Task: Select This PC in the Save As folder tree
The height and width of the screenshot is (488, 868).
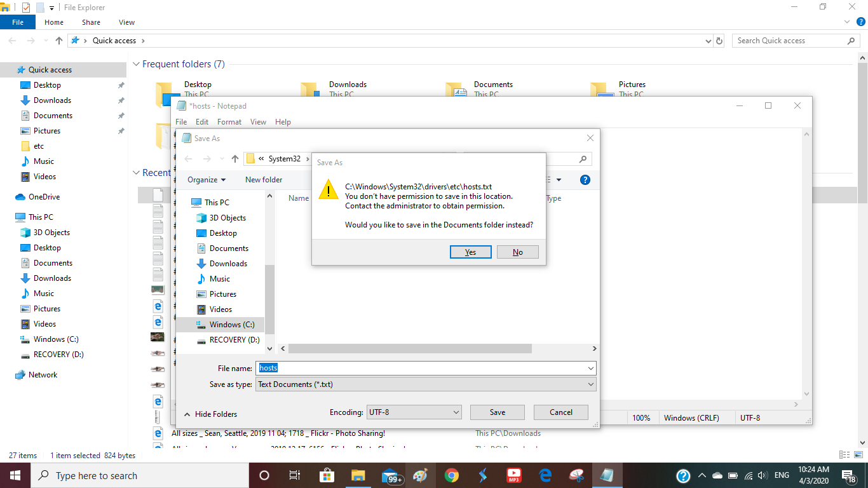Action: pos(217,203)
